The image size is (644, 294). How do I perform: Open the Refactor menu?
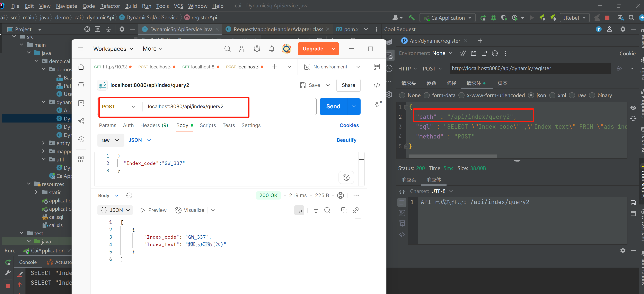(x=110, y=6)
